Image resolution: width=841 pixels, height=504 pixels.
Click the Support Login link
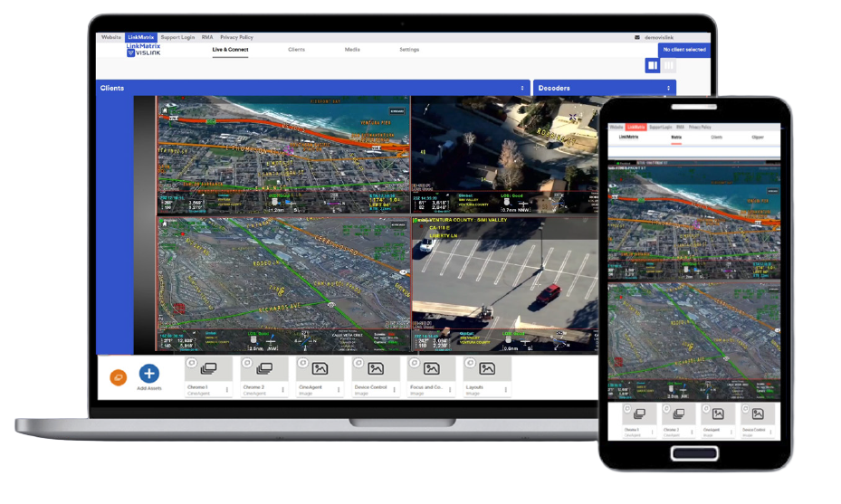[x=177, y=37]
